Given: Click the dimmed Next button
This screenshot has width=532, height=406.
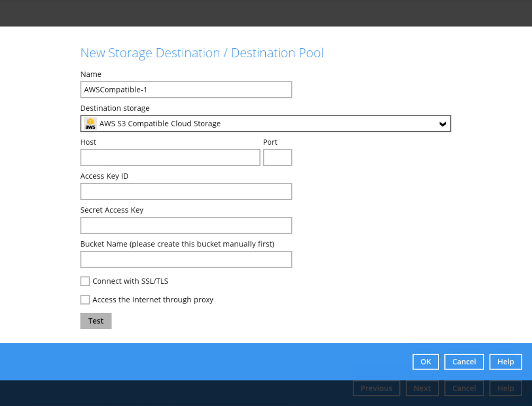Looking at the screenshot, I should coord(422,388).
